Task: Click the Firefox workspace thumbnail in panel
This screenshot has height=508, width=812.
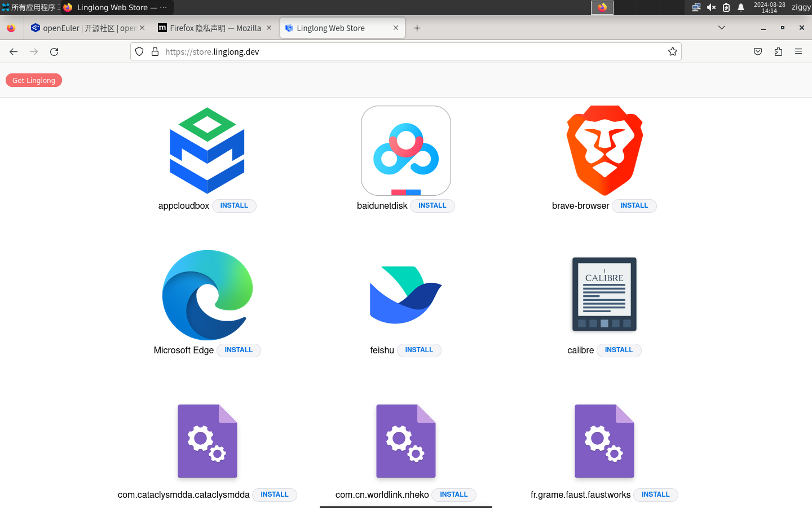Action: (602, 7)
